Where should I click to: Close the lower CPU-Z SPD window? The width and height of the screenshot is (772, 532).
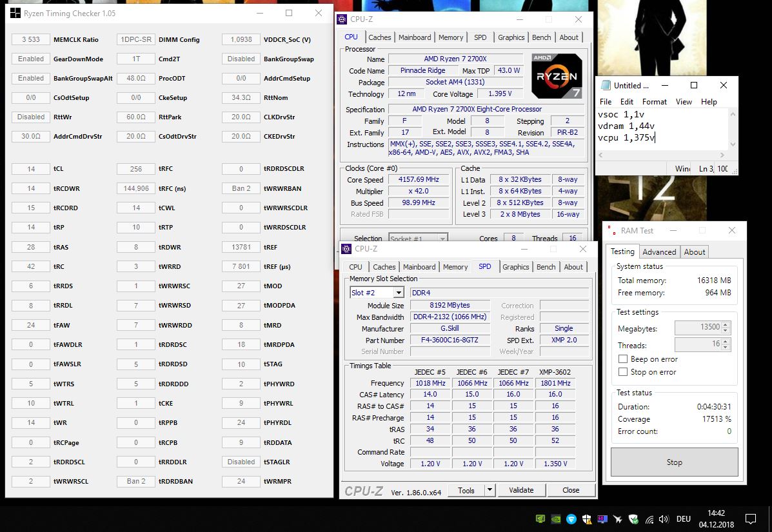583,248
